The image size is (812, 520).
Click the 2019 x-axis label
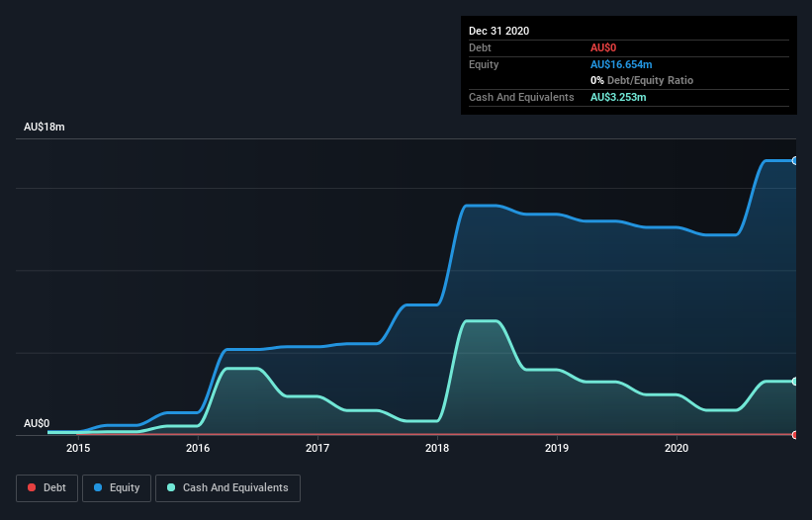click(x=557, y=448)
